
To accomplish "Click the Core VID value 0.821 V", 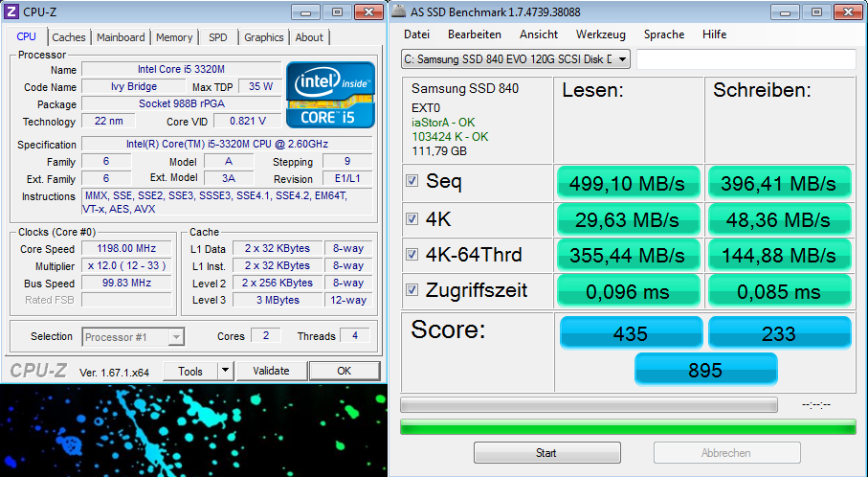I will tap(248, 121).
